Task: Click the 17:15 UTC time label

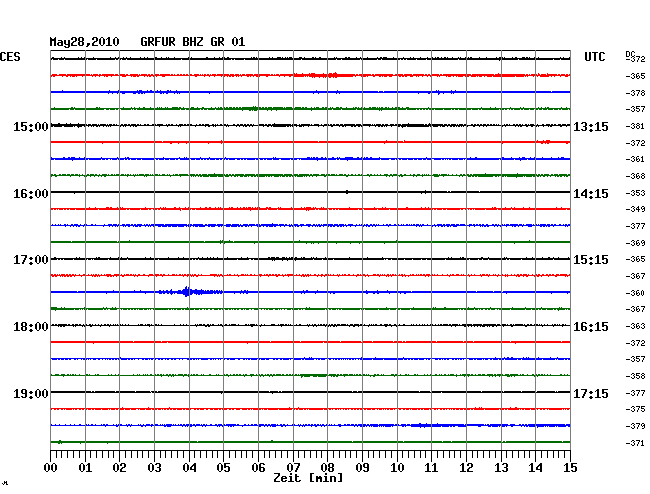Action: point(591,393)
